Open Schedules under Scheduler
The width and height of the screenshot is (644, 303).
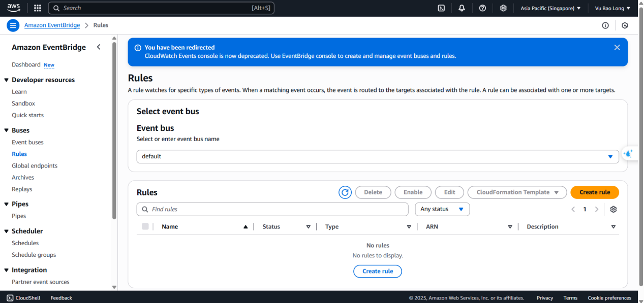click(25, 243)
